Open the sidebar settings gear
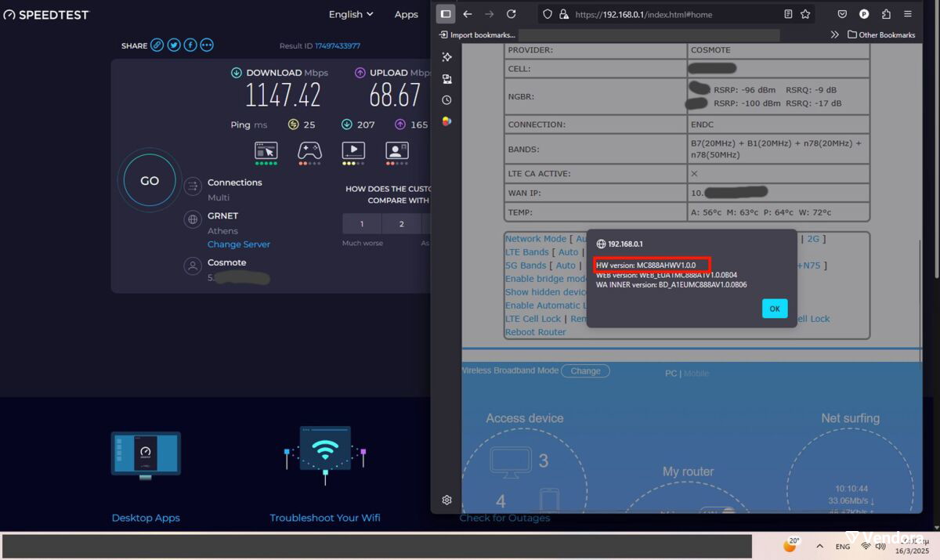 [446, 500]
